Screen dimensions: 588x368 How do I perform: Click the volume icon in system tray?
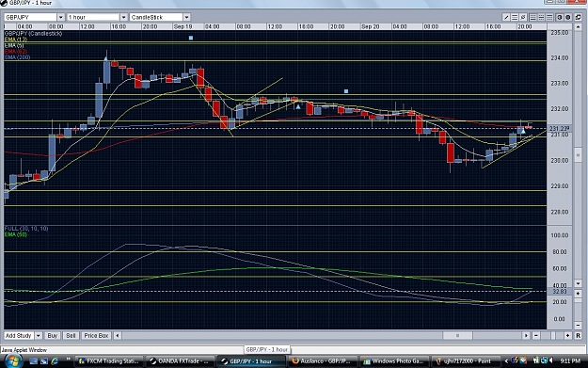tap(551, 360)
